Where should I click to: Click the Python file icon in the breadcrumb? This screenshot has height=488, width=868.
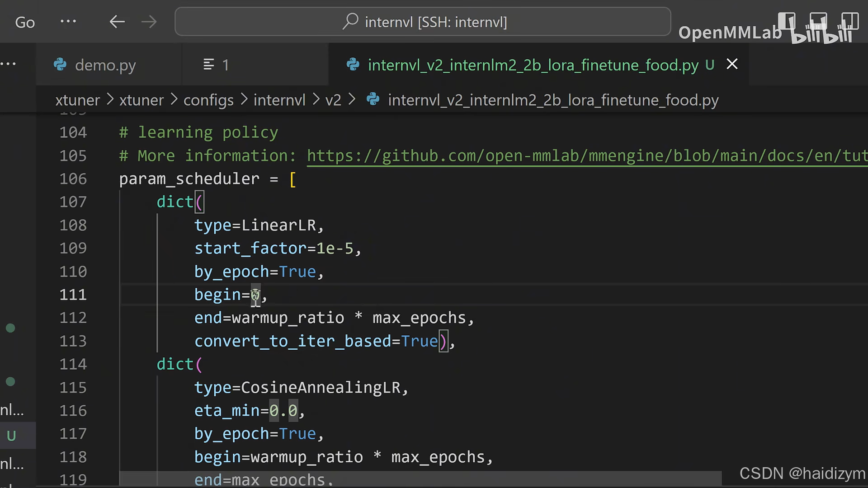(x=373, y=99)
